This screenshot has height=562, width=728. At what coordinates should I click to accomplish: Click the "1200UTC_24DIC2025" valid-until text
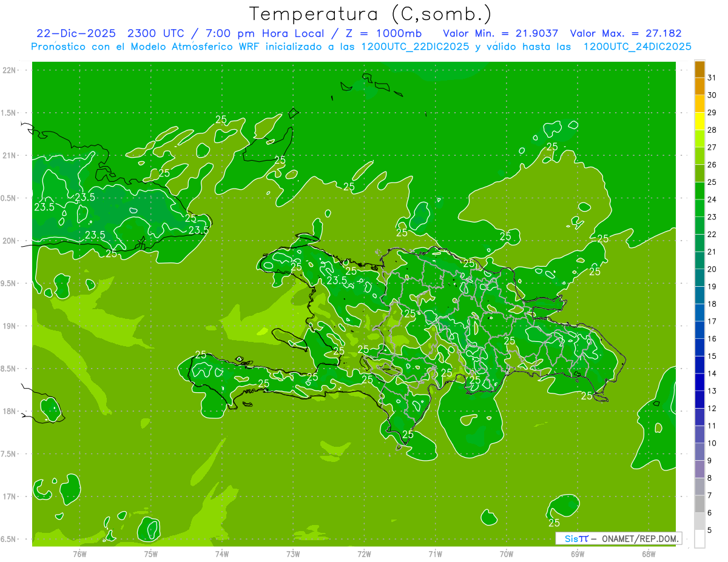[x=637, y=47]
